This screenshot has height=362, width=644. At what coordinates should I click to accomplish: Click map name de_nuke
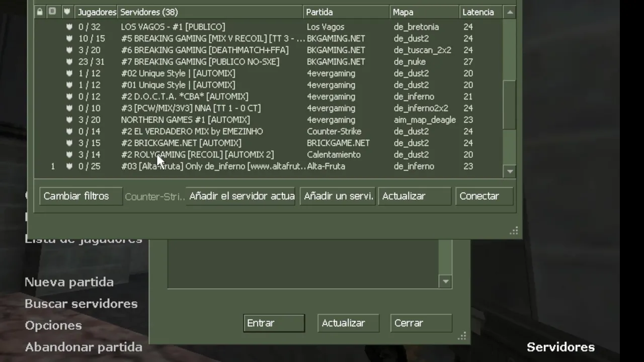pyautogui.click(x=410, y=61)
